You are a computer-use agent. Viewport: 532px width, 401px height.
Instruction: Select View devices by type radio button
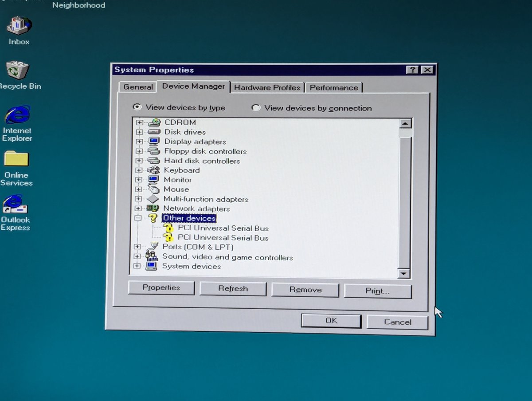pyautogui.click(x=137, y=107)
